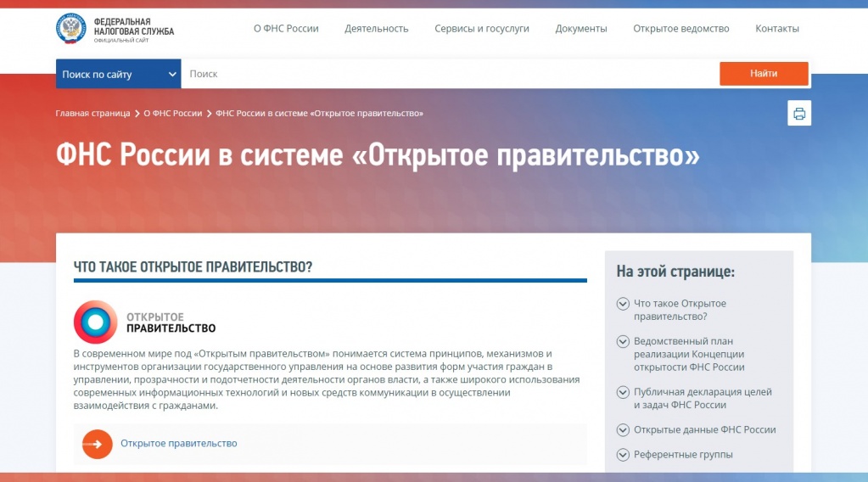Open the Открытое правительство link
Screen dimensions: 868x482
click(179, 443)
